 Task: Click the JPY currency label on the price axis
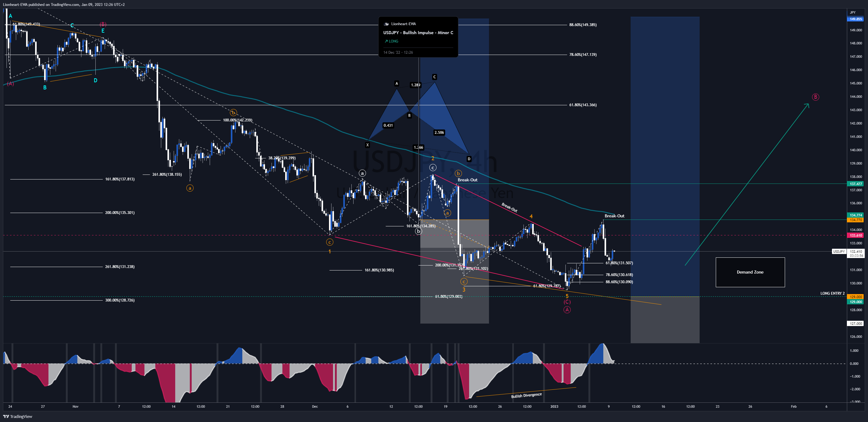point(852,12)
